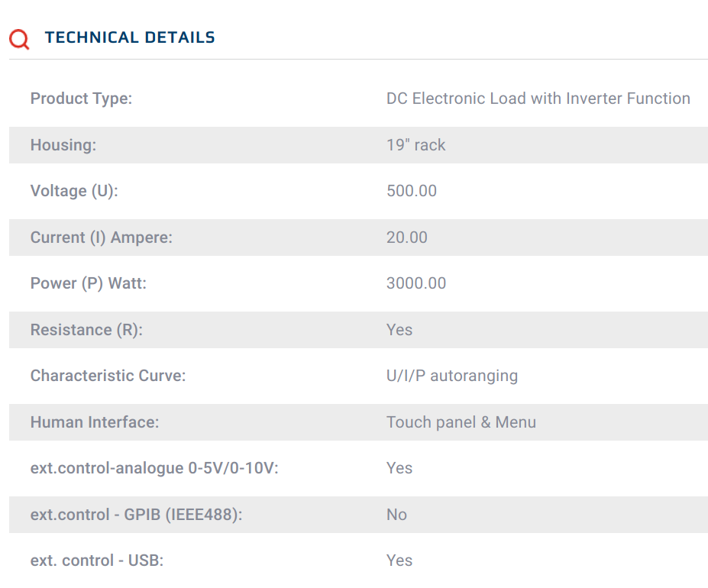708x588 pixels.
Task: Click the Voltage (U) label
Action: (74, 191)
